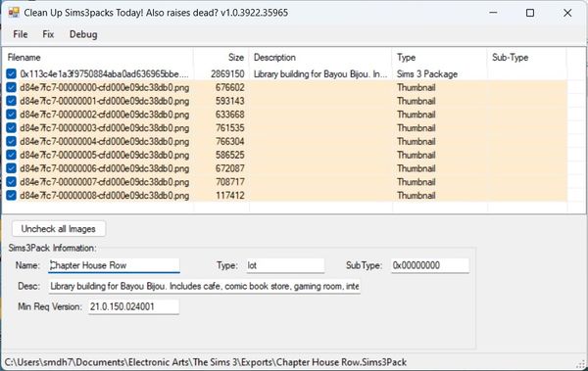This screenshot has width=588, height=371.
Task: Click the SubType field 0x00000000
Action: [x=430, y=265]
